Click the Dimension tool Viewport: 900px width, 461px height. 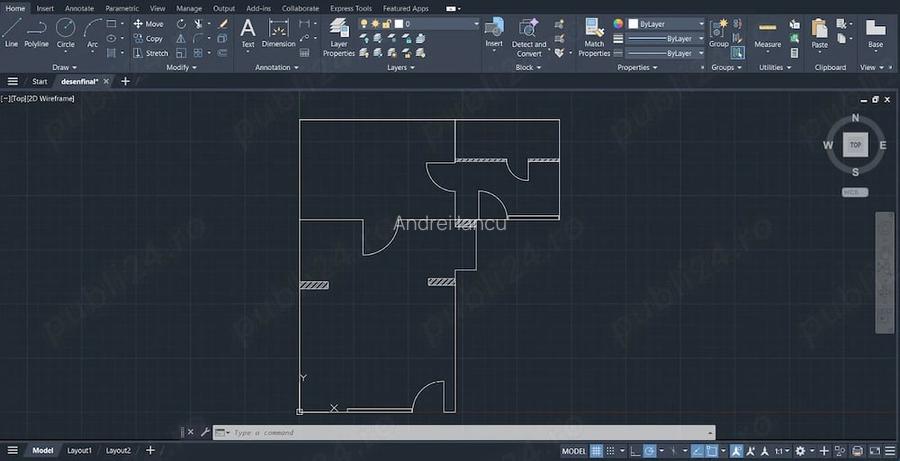(278, 33)
